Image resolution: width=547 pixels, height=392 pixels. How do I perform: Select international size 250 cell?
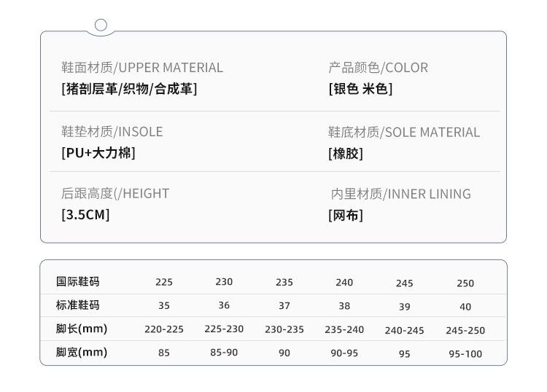tap(465, 283)
